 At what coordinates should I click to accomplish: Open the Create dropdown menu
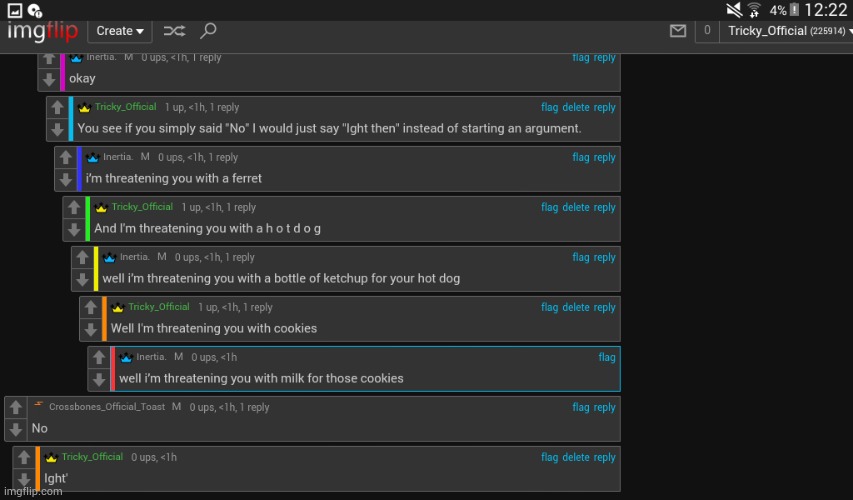tap(120, 31)
